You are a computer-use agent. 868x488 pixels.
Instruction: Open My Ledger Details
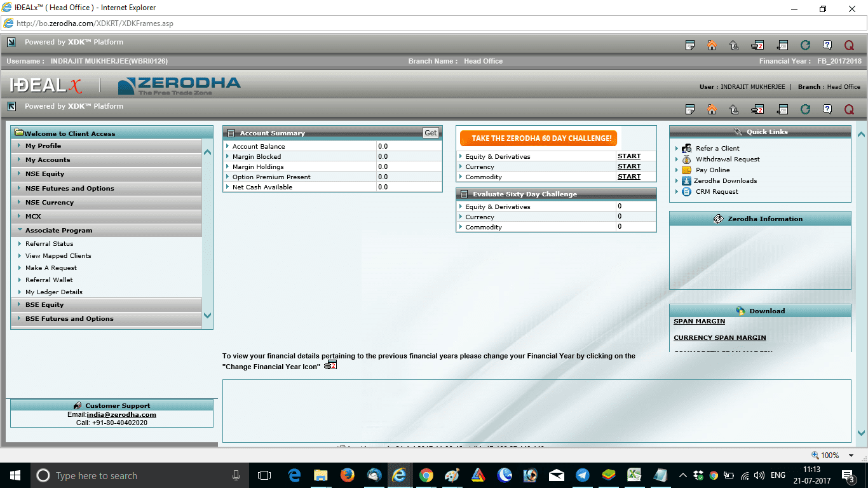pyautogui.click(x=54, y=292)
